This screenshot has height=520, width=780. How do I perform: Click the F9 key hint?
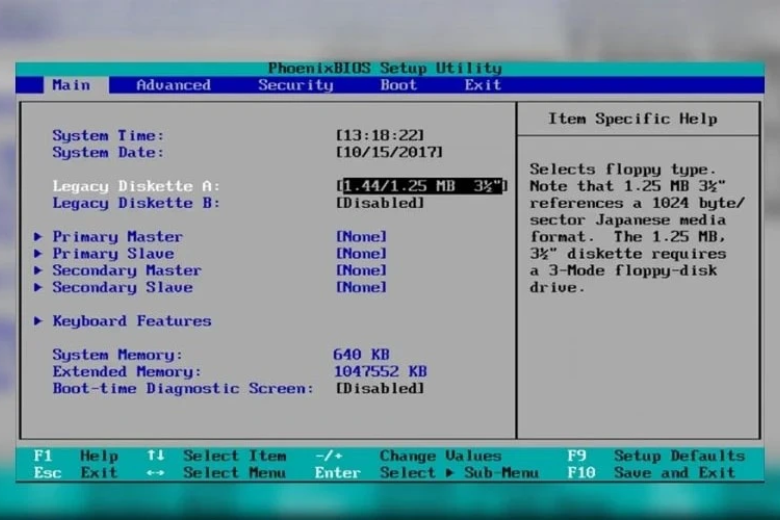576,456
